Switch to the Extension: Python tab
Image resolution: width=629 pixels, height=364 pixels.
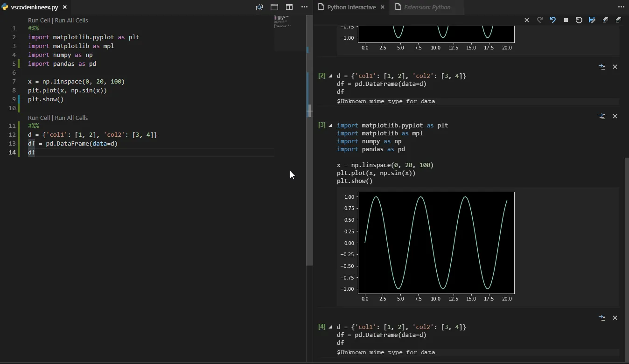(426, 7)
